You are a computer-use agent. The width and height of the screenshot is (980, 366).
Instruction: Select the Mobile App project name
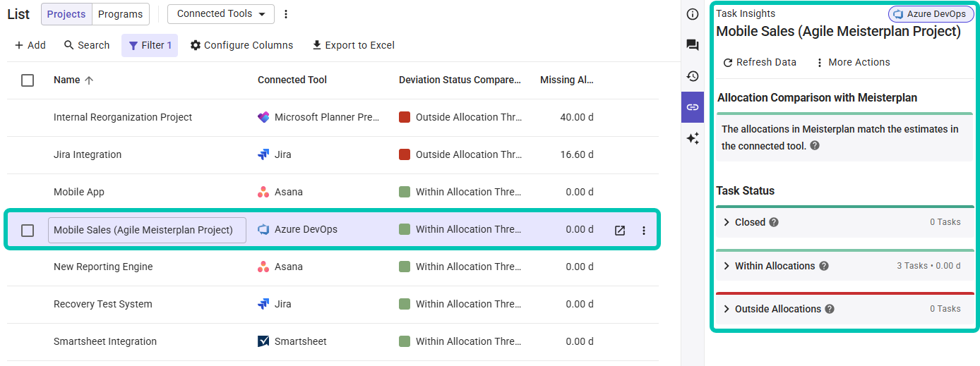[x=79, y=193]
